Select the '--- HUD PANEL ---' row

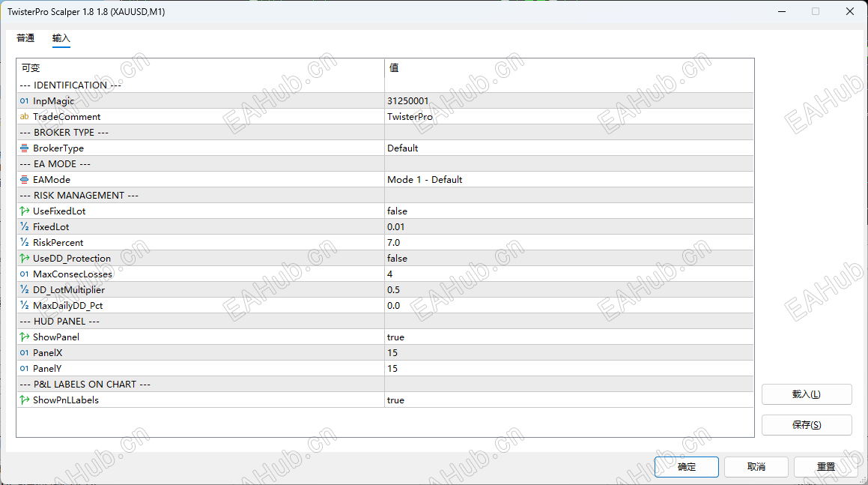click(x=385, y=321)
